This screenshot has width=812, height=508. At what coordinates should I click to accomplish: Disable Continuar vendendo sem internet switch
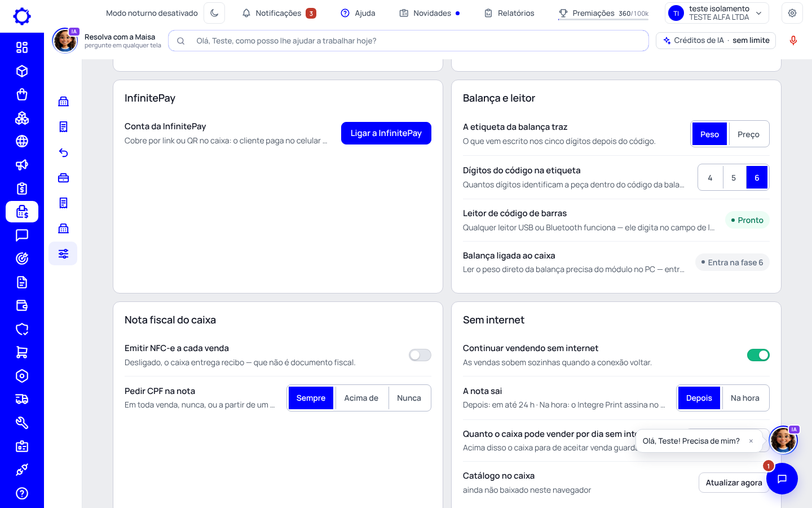pos(758,355)
